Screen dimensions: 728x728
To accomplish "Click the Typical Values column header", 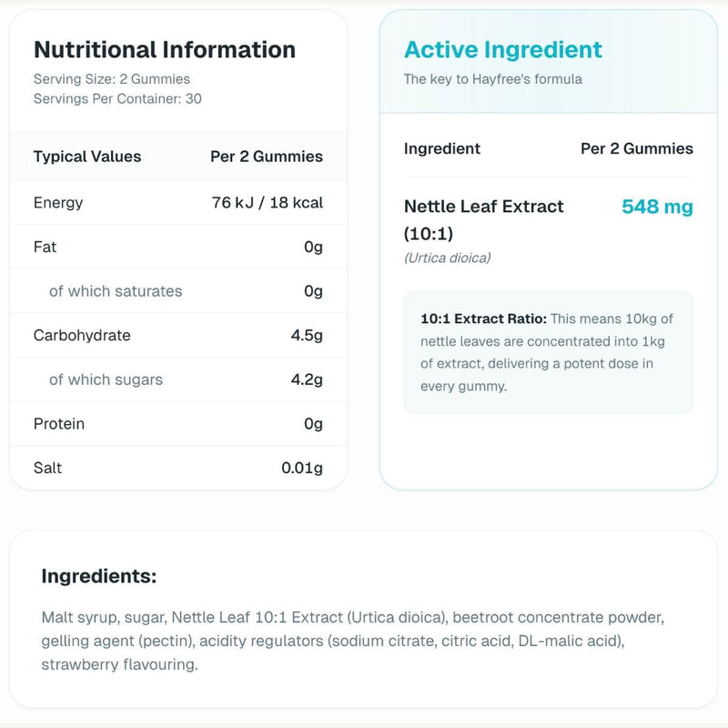I will point(87,157).
